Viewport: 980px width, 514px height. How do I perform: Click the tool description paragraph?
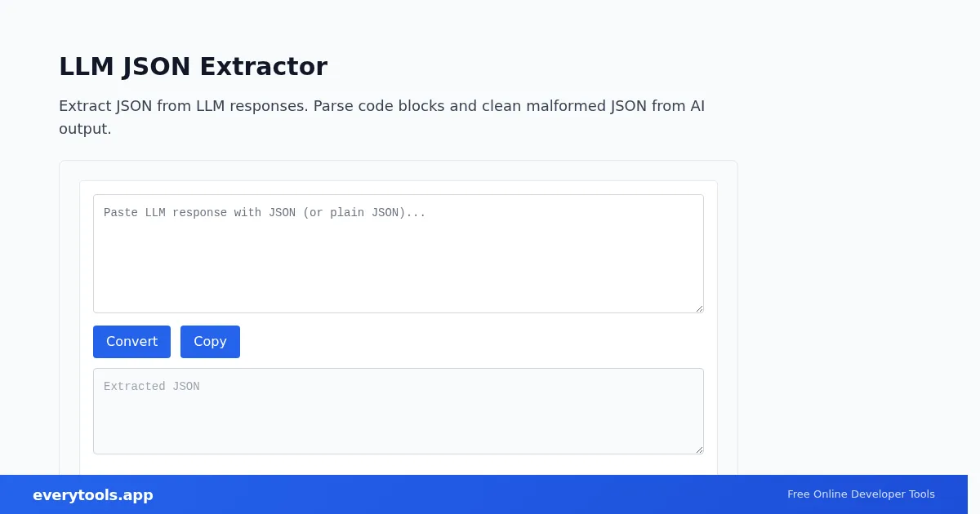[382, 117]
